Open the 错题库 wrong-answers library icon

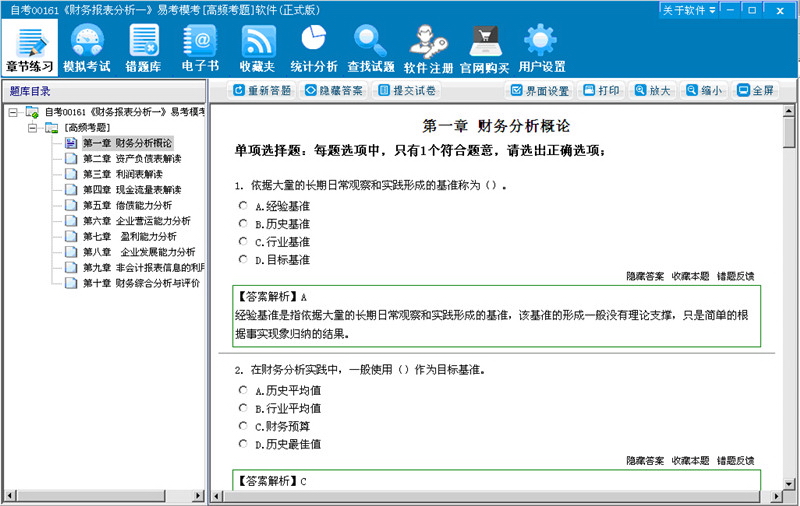pyautogui.click(x=144, y=48)
